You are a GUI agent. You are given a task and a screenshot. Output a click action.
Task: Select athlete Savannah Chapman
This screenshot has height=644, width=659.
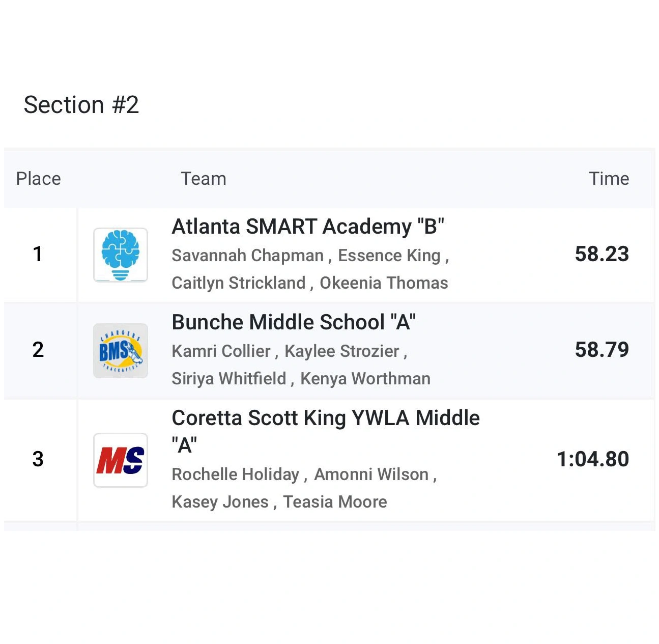click(248, 256)
